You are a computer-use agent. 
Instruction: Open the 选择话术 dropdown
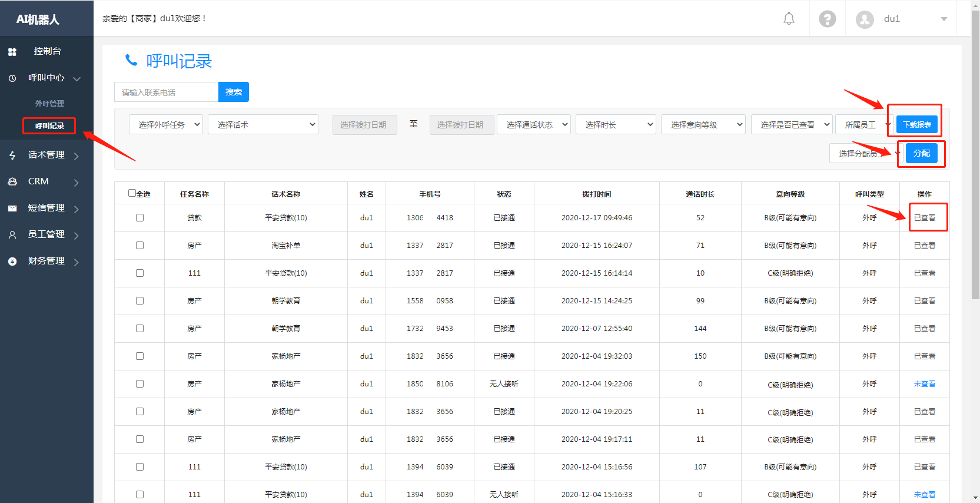tap(263, 124)
